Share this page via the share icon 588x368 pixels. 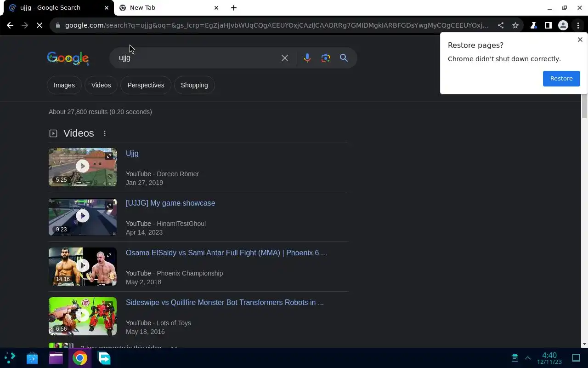[501, 25]
